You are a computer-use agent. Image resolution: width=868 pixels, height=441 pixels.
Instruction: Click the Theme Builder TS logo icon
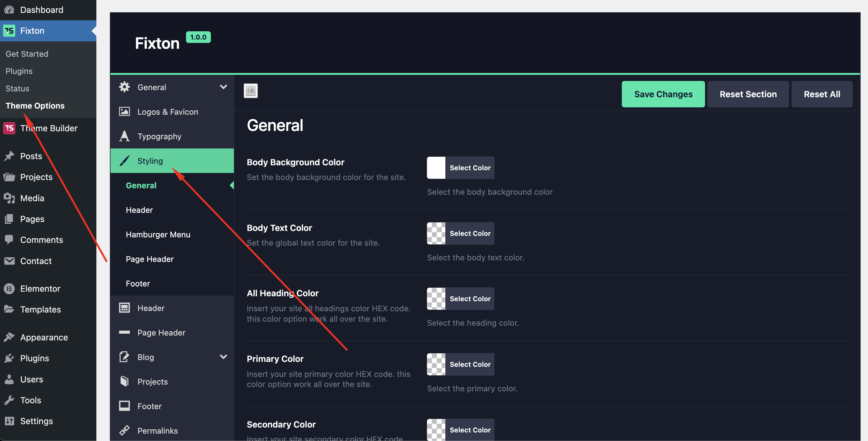coord(9,128)
